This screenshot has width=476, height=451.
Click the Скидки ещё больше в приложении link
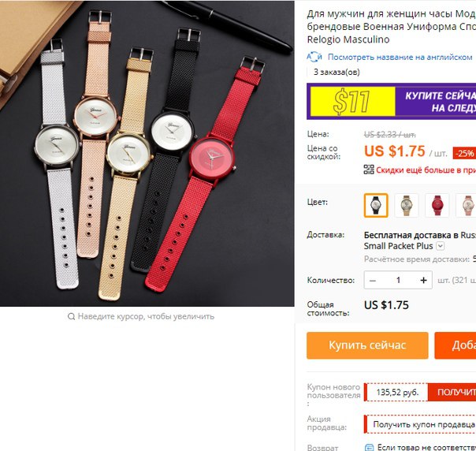[x=426, y=170]
